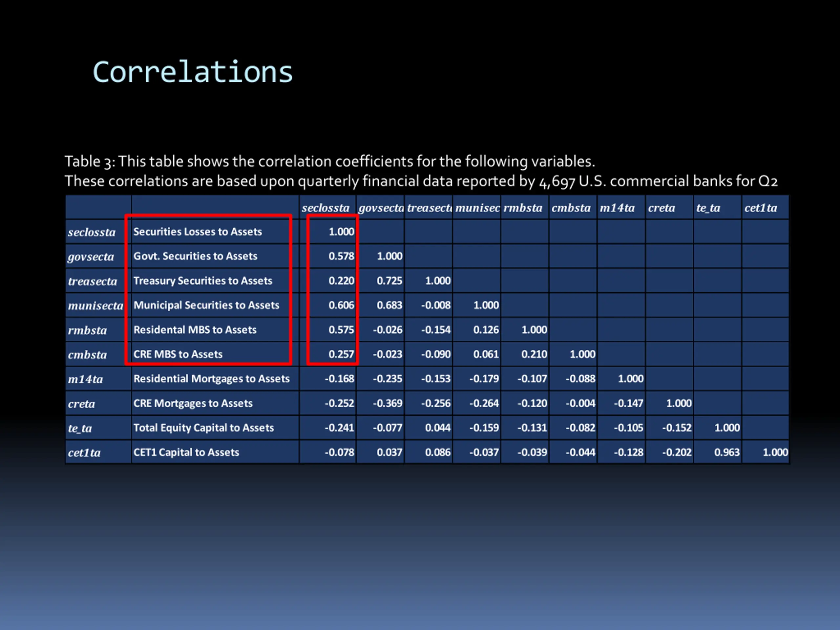Select value 0.086 in cet1ta row
840x630 pixels.
[x=438, y=452]
